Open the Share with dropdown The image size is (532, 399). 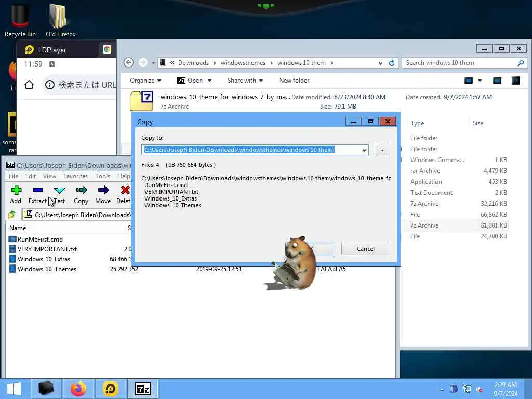click(245, 81)
